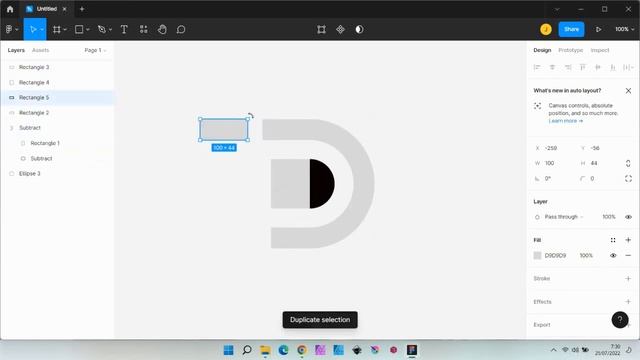Select the Pen tool
The width and height of the screenshot is (640, 360).
102,29
